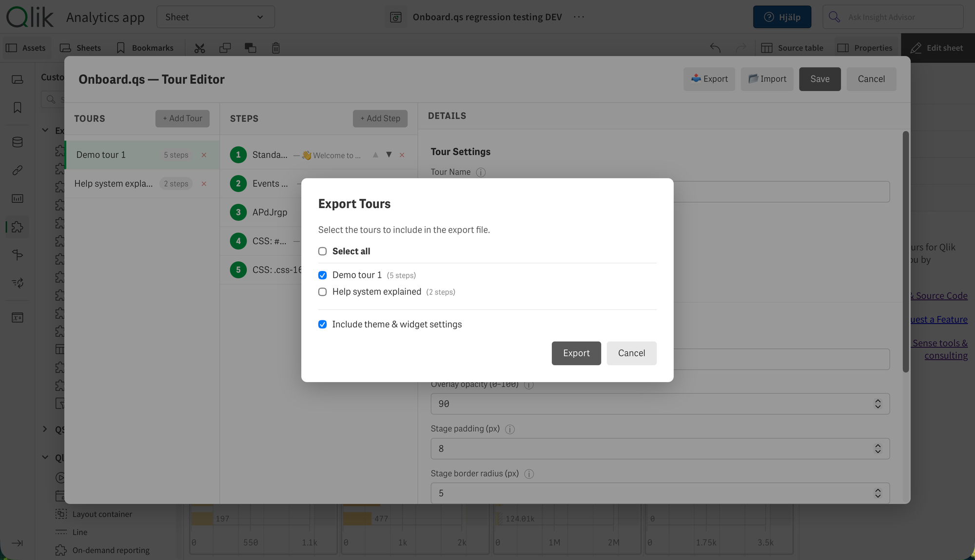Viewport: 975px width, 560px height.
Task: Select the Cut (scissors) tool in the toolbar
Action: click(x=200, y=48)
